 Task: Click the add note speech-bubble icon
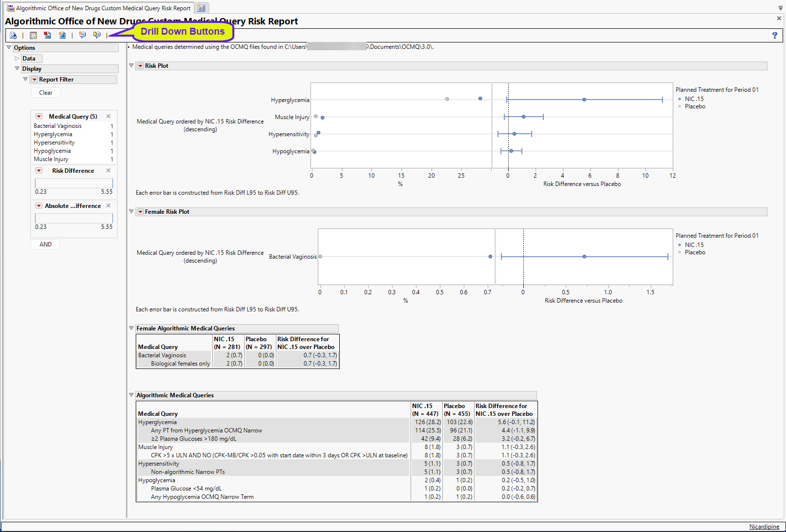(82, 35)
